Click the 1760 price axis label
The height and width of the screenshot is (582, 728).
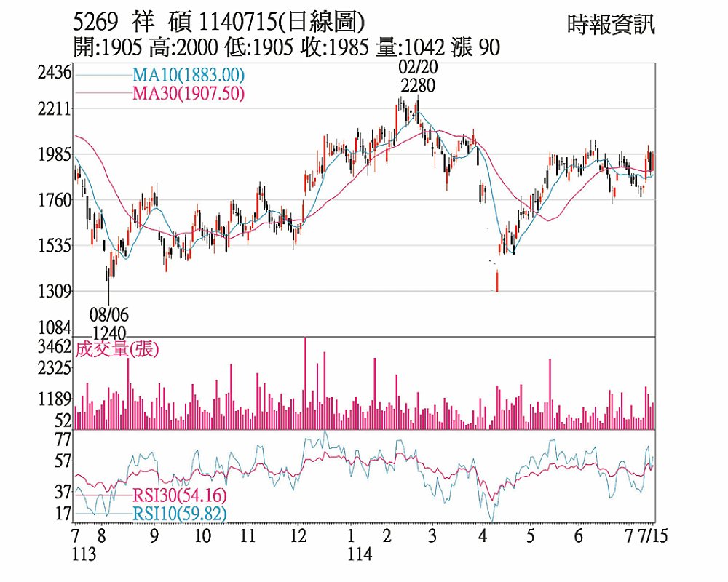click(x=55, y=201)
